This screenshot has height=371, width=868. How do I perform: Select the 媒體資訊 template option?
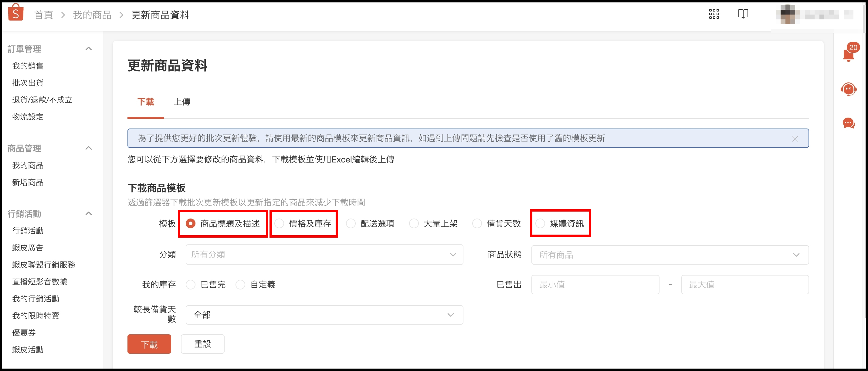pos(540,224)
